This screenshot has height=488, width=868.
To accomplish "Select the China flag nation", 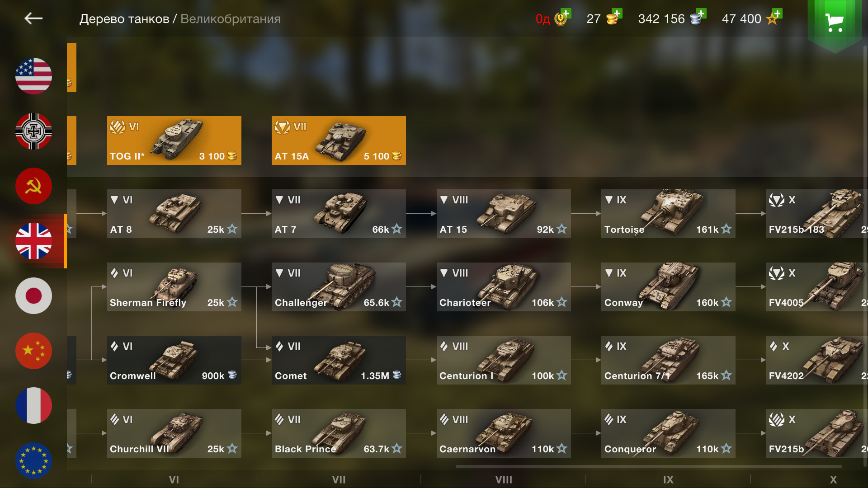I will click(33, 351).
